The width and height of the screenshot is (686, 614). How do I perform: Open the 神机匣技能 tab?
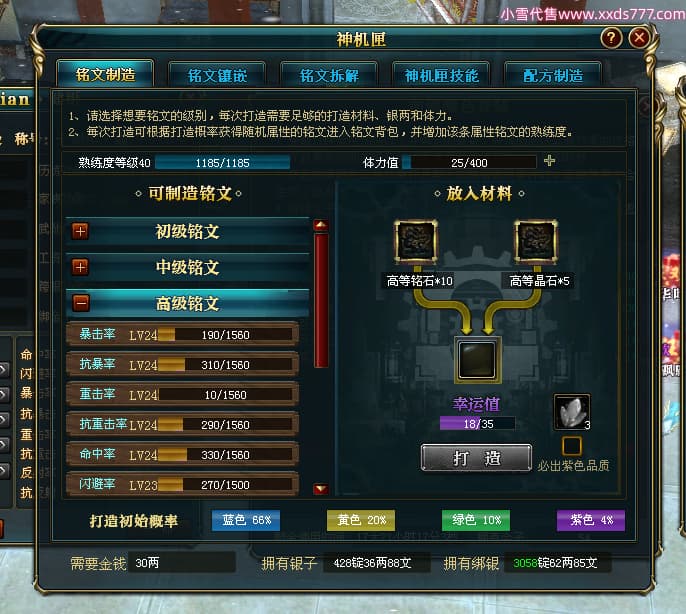click(441, 75)
